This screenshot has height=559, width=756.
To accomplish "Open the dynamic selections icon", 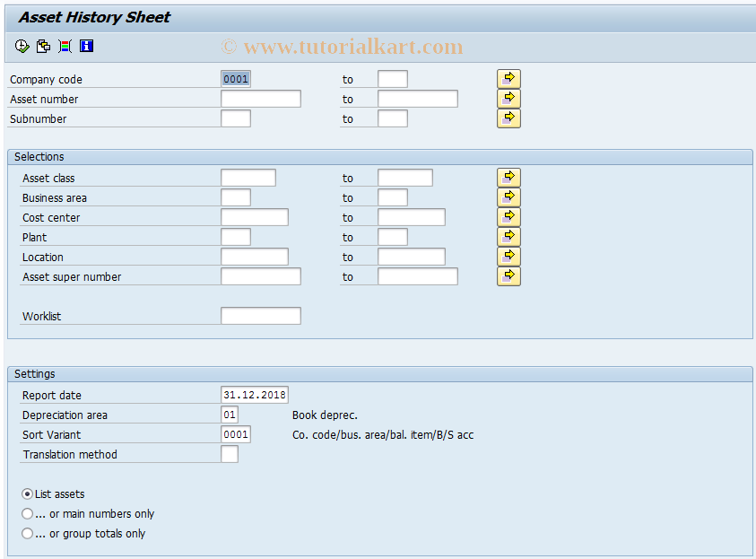I will [65, 47].
